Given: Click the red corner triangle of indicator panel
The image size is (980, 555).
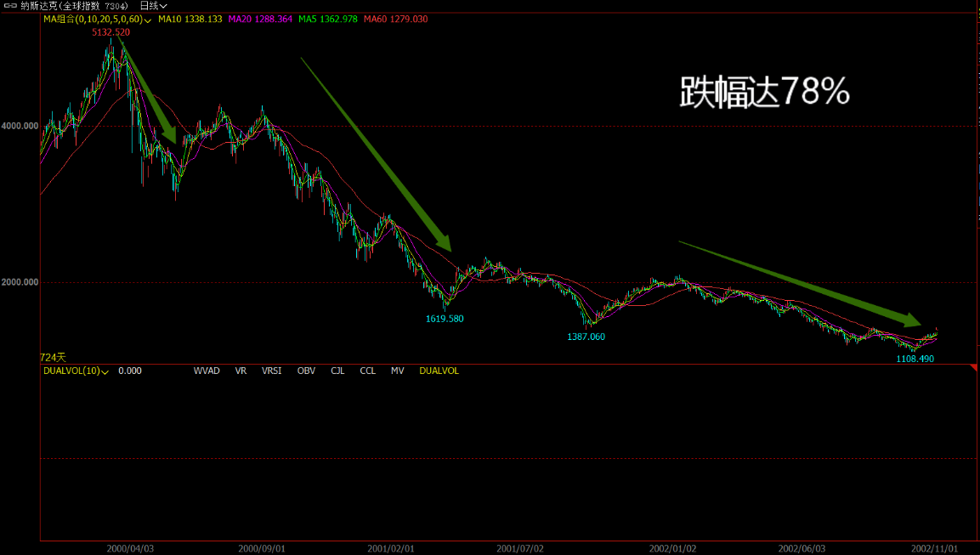Looking at the screenshot, I should pyautogui.click(x=974, y=367).
